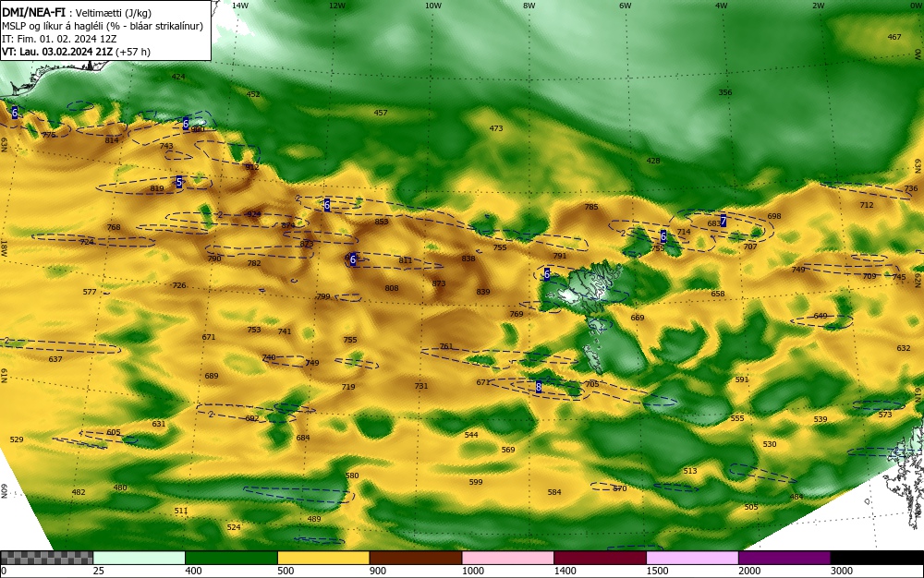Click the map value "605"
The height and width of the screenshot is (578, 924).
coord(114,432)
